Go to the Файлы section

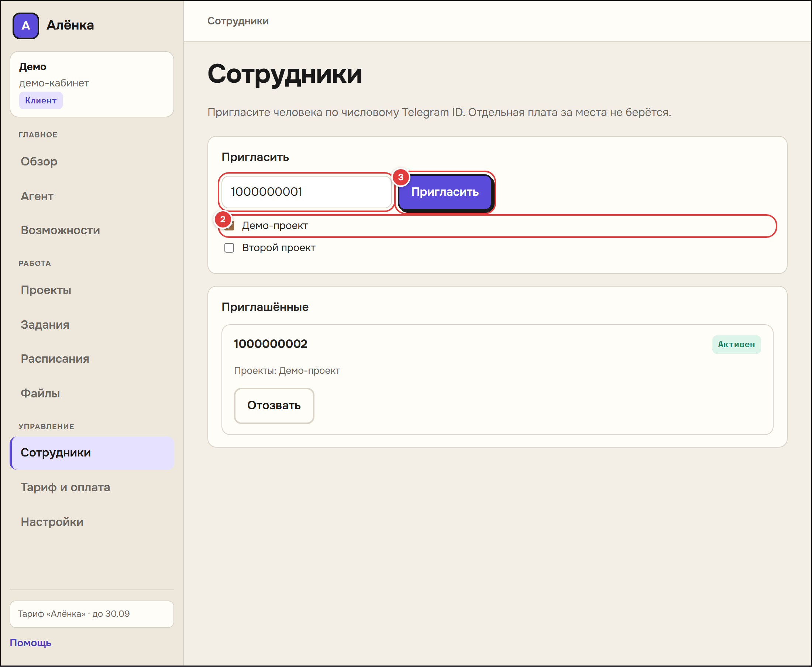[40, 393]
